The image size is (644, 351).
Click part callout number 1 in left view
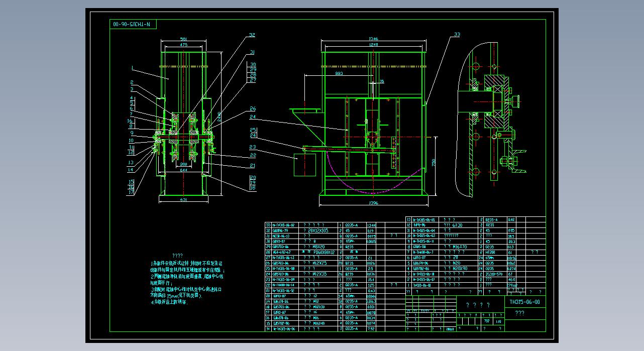pyautogui.click(x=132, y=67)
